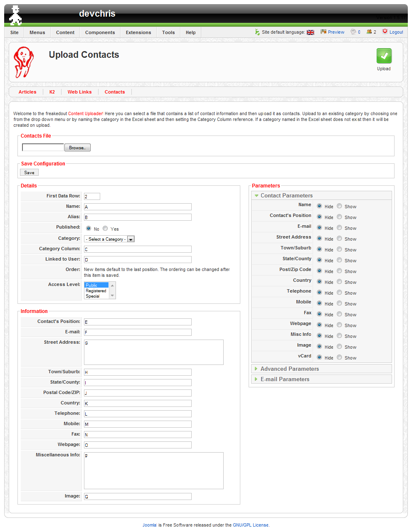
Task: Open the Components menu
Action: point(100,32)
